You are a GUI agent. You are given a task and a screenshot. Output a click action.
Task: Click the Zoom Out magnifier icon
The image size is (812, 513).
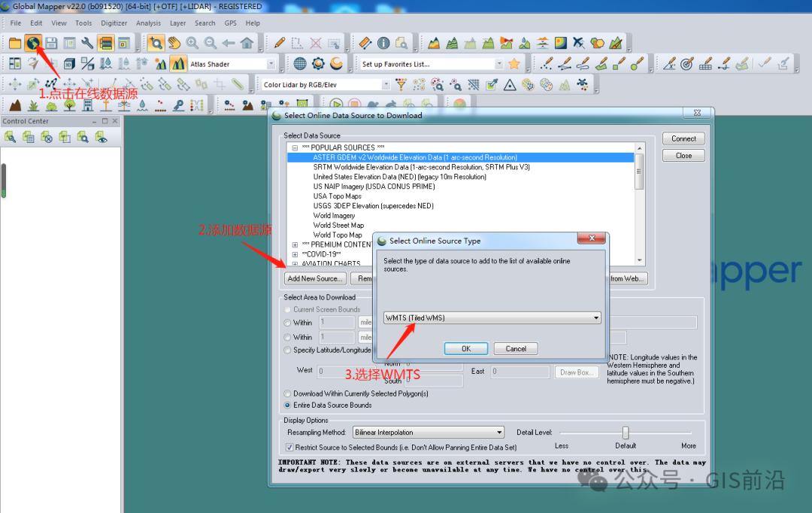pyautogui.click(x=211, y=43)
